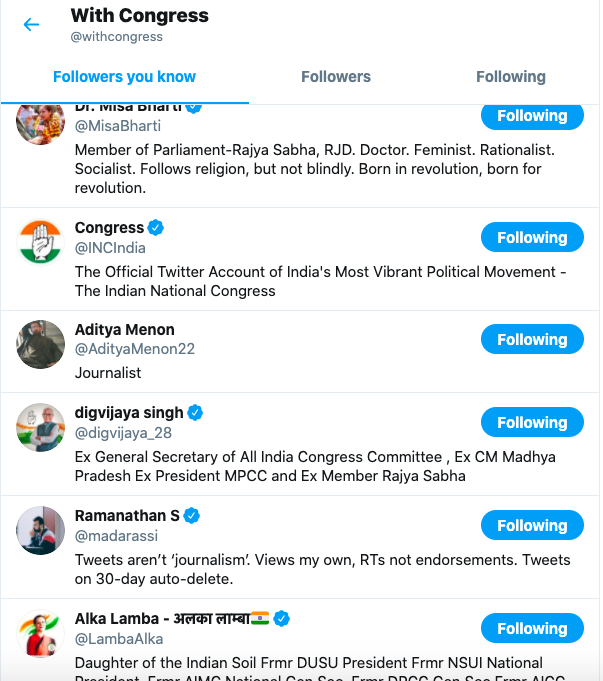Click the verified badge next to Ramanathan S

click(x=192, y=516)
